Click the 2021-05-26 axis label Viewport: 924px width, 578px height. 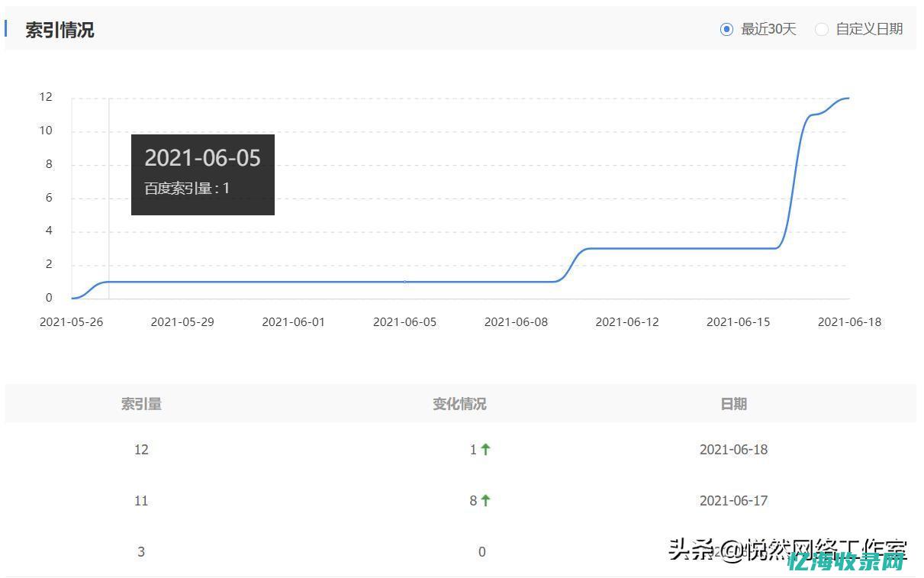(x=72, y=321)
